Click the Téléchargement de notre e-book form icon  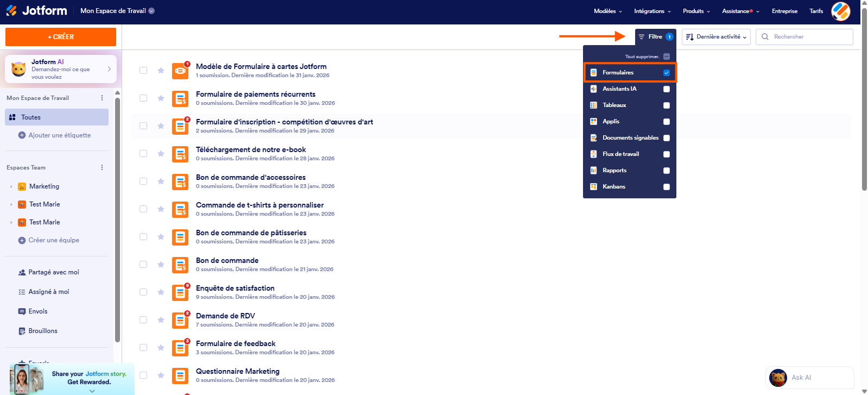point(180,154)
